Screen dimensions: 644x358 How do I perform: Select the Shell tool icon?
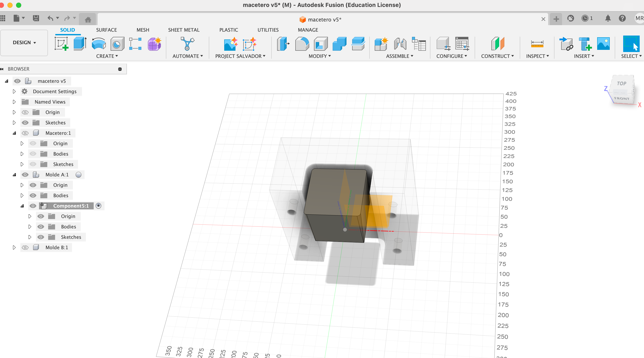pyautogui.click(x=321, y=44)
